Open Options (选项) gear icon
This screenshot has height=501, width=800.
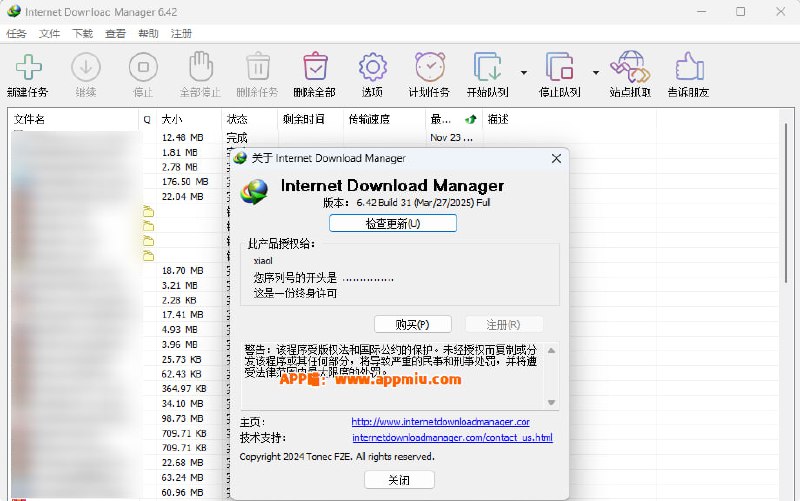372,67
